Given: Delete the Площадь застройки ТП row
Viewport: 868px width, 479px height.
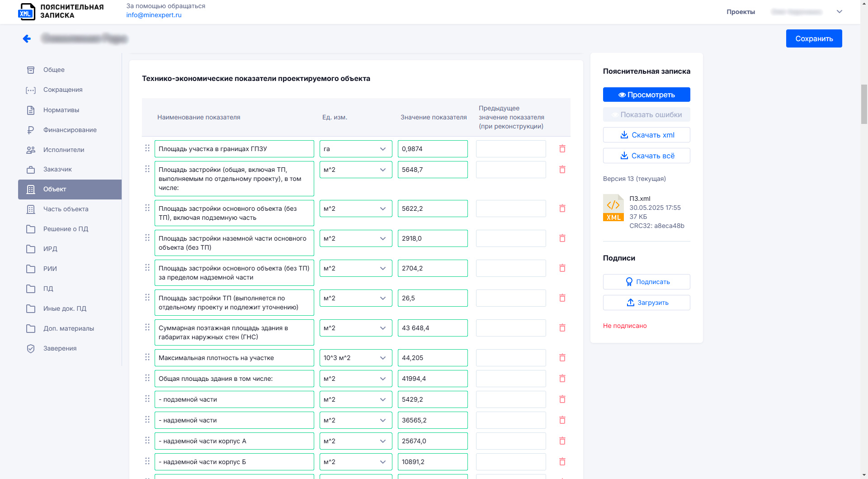Looking at the screenshot, I should pos(562,298).
